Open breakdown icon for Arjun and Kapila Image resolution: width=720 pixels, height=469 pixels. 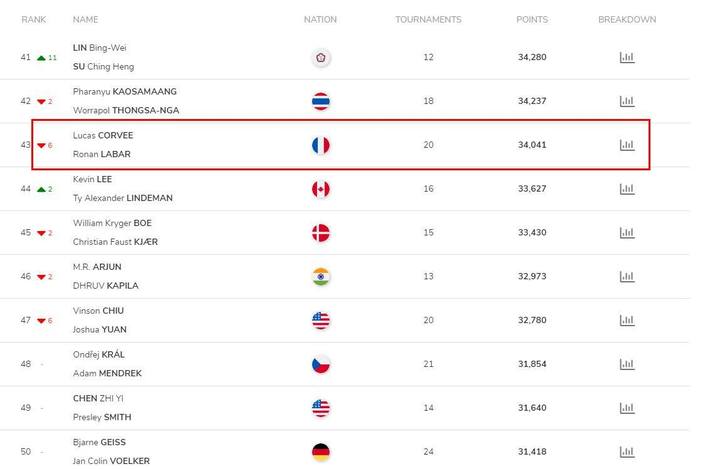(x=627, y=277)
